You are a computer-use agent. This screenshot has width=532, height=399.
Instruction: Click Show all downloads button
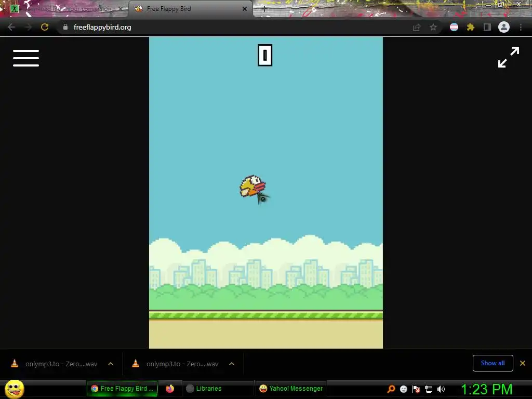[493, 363]
